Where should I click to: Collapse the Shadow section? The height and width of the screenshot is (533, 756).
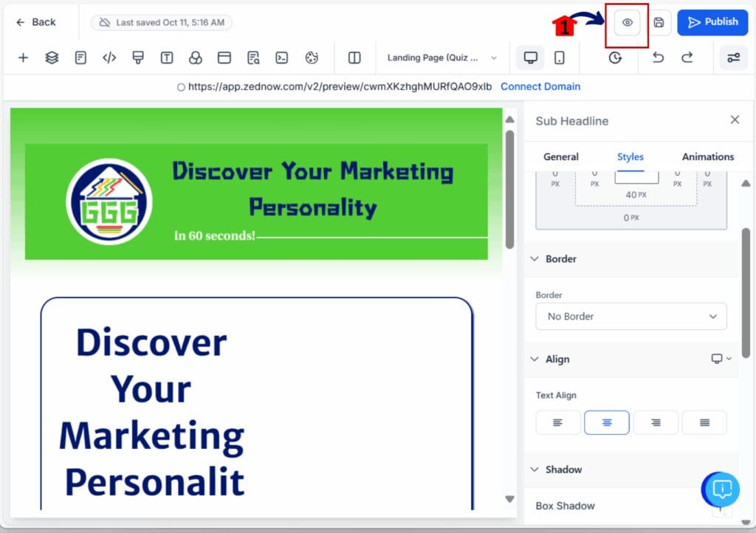pos(535,470)
